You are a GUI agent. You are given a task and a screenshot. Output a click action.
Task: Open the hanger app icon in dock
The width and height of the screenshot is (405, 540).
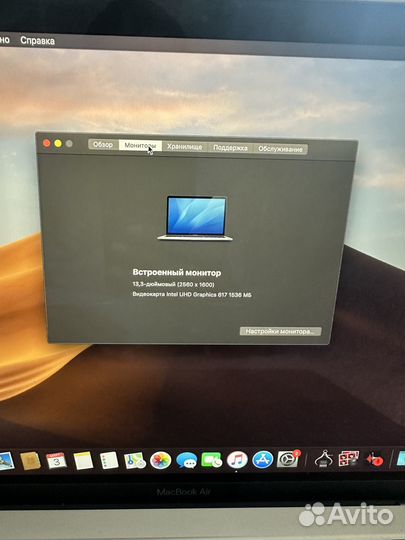(x=323, y=459)
